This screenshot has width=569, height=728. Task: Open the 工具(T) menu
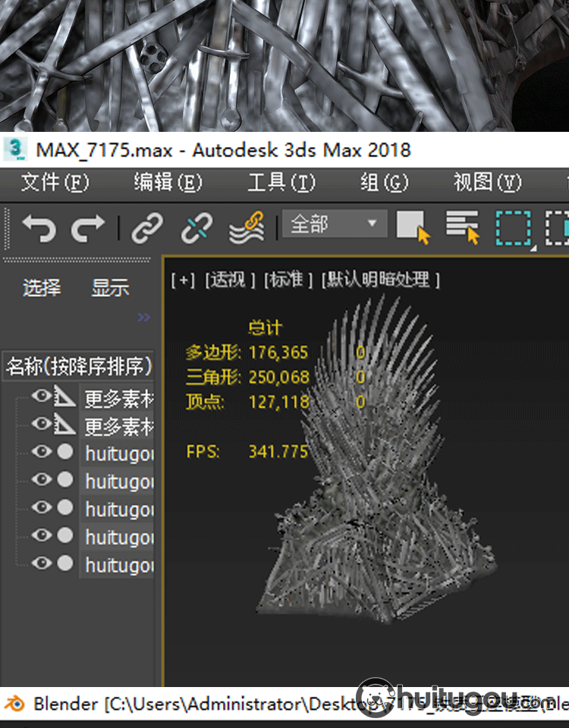click(x=281, y=183)
